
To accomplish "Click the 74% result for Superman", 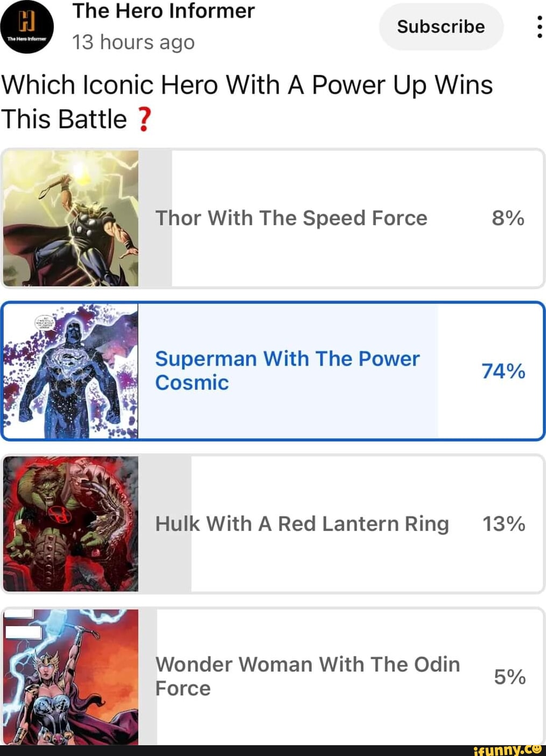I will (503, 371).
